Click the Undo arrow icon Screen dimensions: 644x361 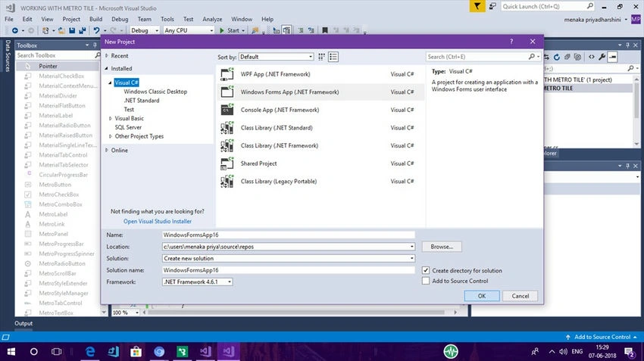point(96,30)
